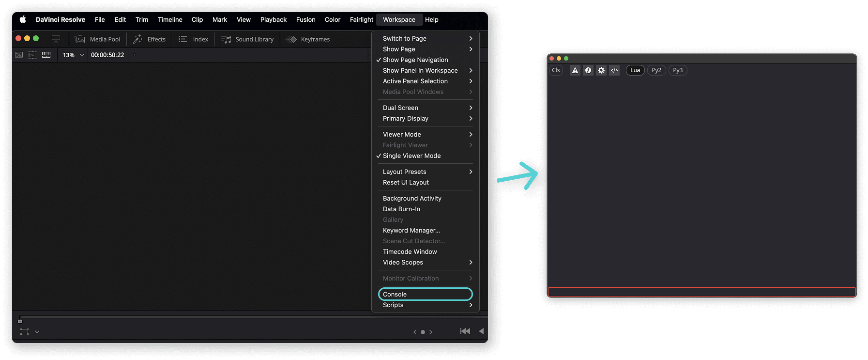Image resolution: width=868 pixels, height=360 pixels.
Task: Click the greyed-out Gallery entry
Action: tap(425, 219)
